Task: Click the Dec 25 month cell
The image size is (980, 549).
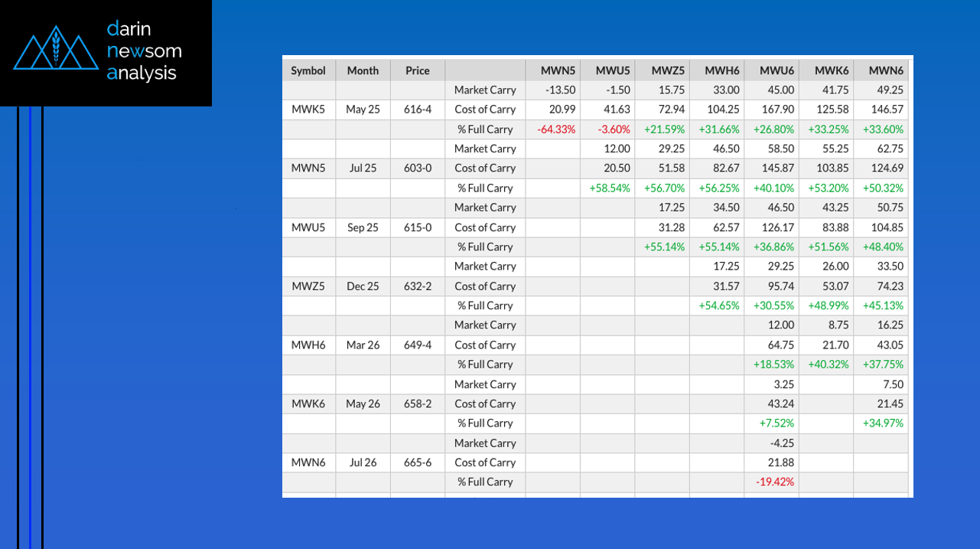Action: coord(363,286)
